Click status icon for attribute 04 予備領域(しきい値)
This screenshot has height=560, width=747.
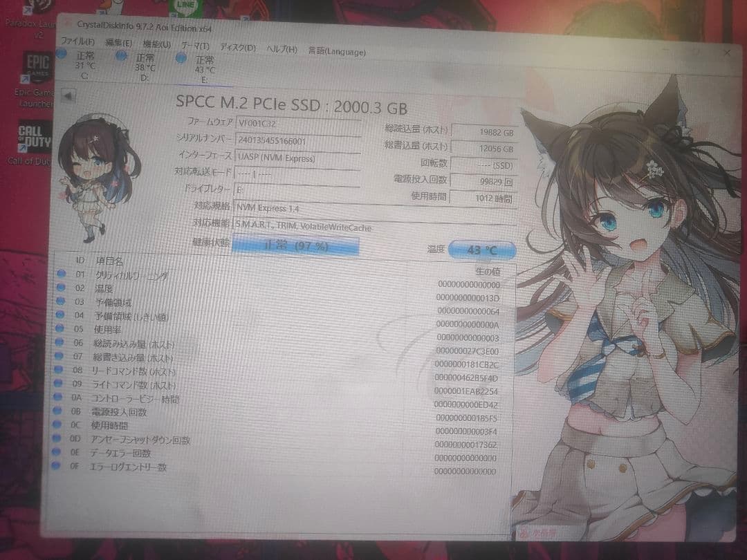[x=59, y=315]
